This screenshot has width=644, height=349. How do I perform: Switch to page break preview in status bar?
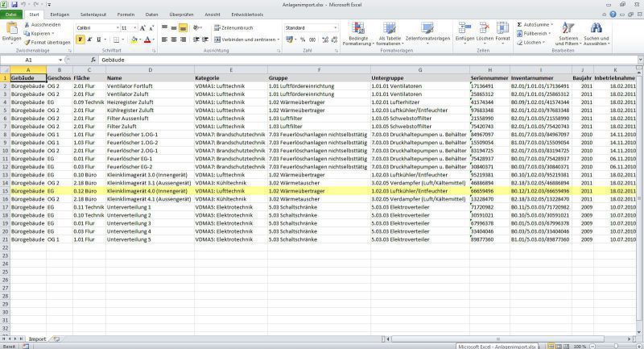tap(566, 347)
